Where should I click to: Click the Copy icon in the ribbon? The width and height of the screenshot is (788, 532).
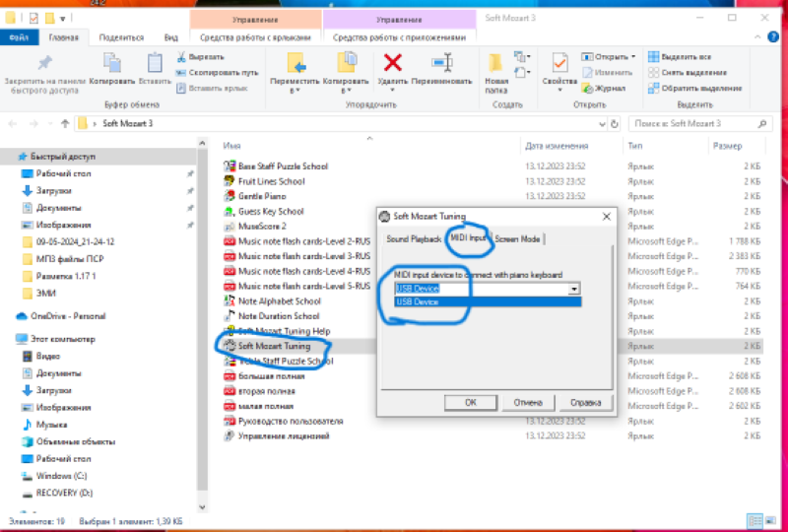111,63
